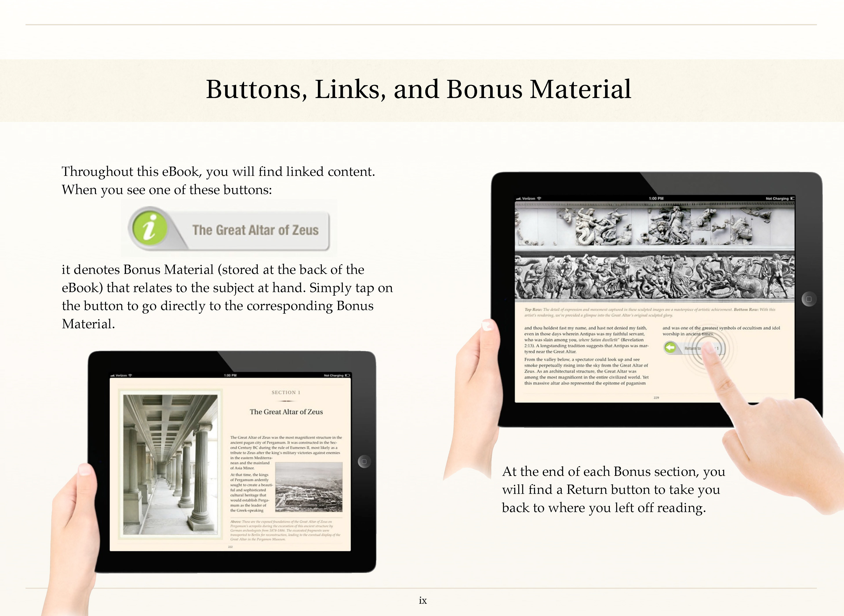Screen dimensions: 844x616
Task: Click page number 229 on right iPad
Action: click(x=656, y=398)
